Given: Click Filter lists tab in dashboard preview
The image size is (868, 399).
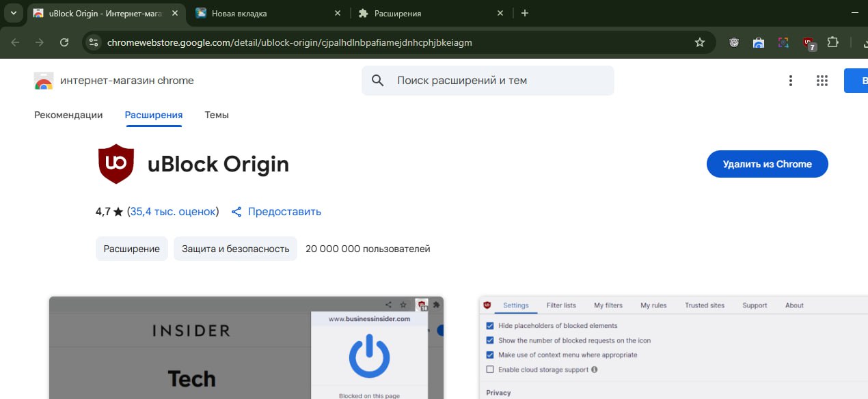Looking at the screenshot, I should (x=561, y=305).
